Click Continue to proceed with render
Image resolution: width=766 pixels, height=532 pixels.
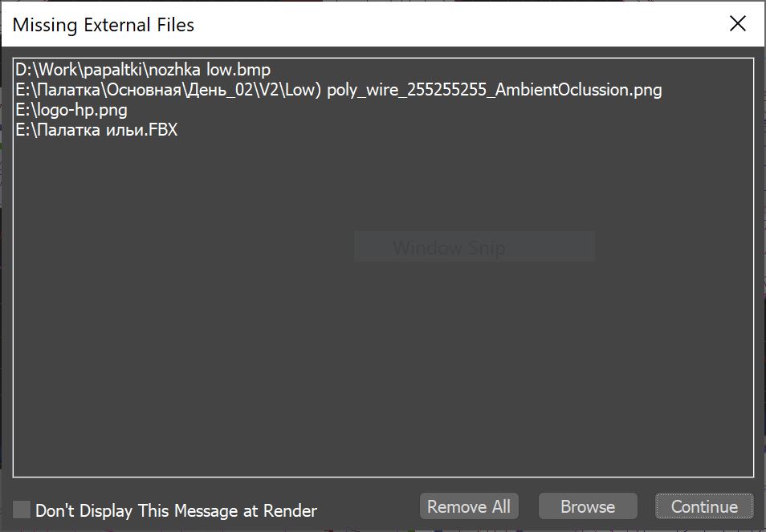(704, 506)
